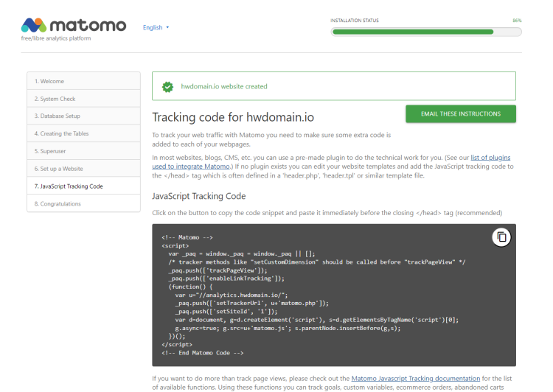Click the Email These Instructions button

[461, 114]
